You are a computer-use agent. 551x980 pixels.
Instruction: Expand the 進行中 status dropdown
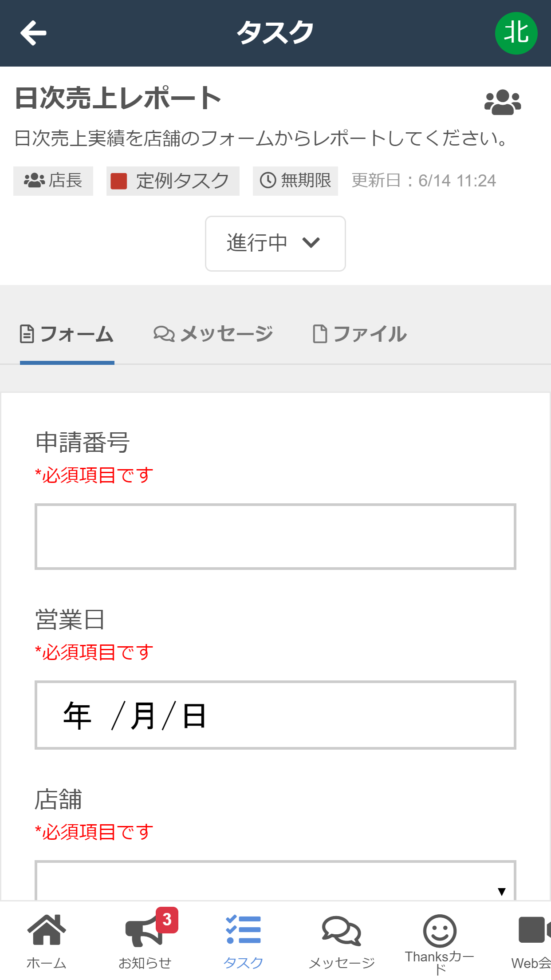pos(275,244)
